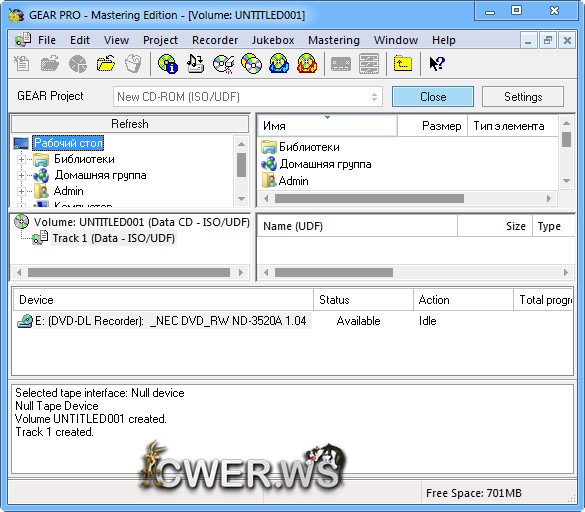Sort by the Размер column header
The height and width of the screenshot is (512, 585).
tap(432, 126)
